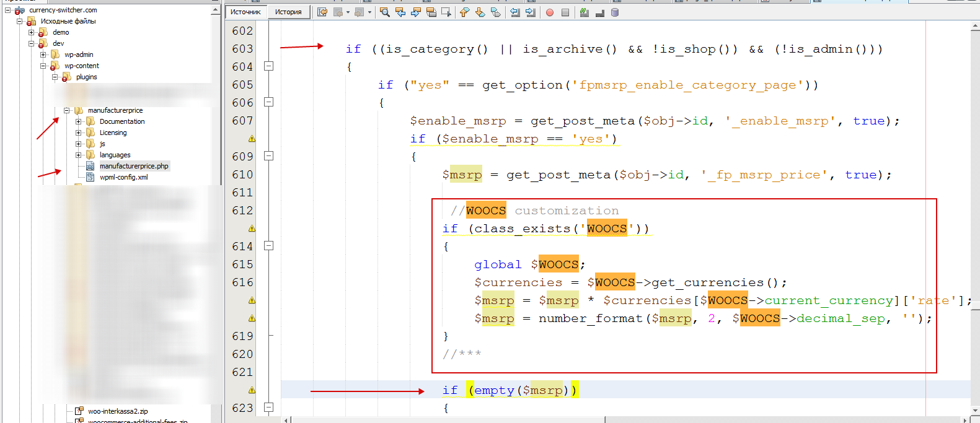Go forward in editor navigation history

coord(359,12)
